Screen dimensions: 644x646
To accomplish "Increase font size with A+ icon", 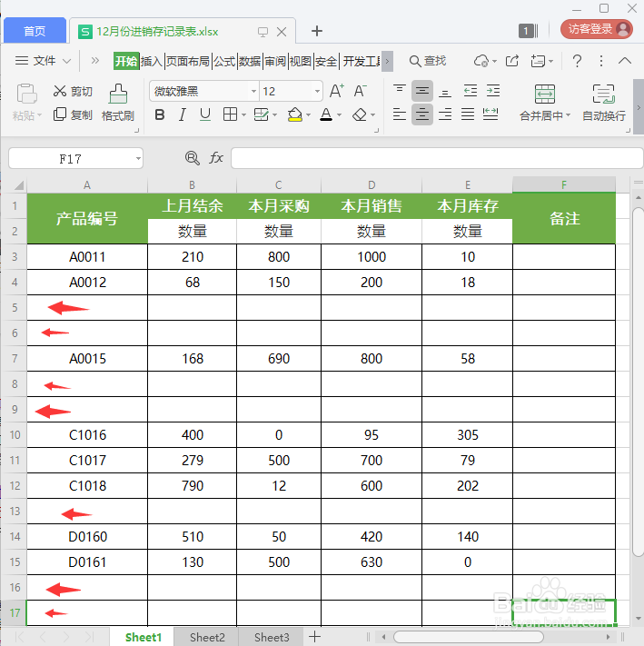I will [336, 91].
